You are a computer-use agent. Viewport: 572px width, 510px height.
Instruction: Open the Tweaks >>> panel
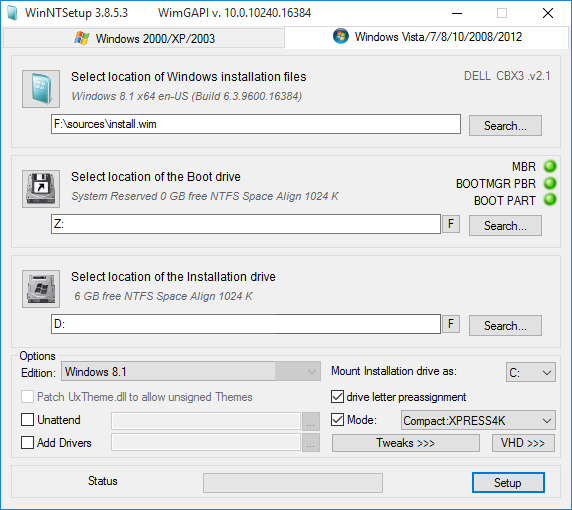coord(406,443)
